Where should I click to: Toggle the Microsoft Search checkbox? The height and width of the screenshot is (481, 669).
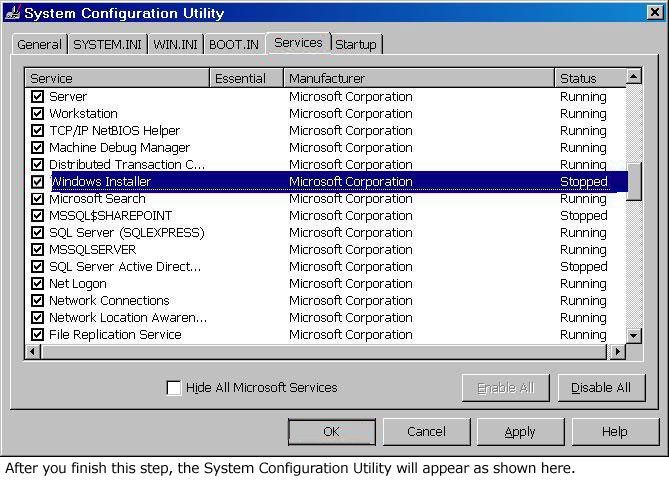click(x=38, y=198)
